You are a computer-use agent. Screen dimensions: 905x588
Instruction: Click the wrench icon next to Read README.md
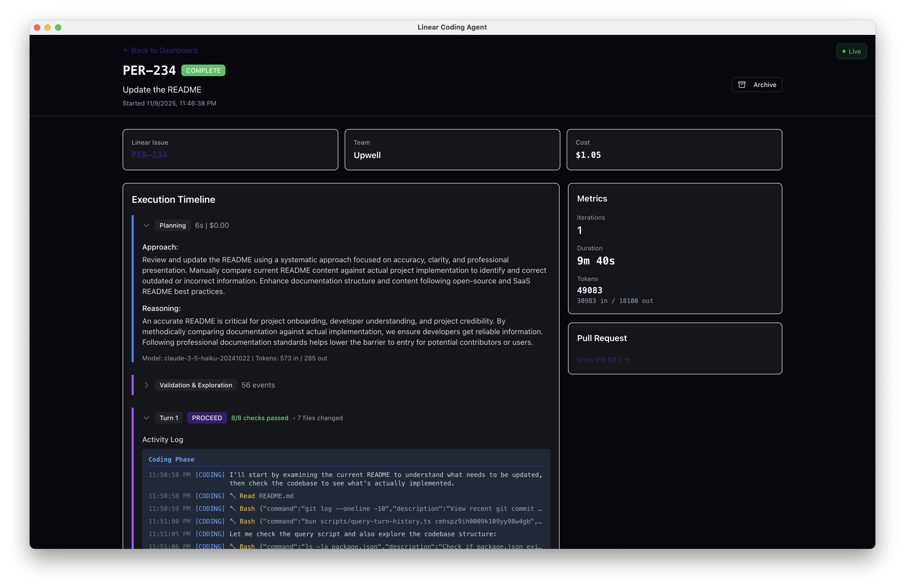(233, 495)
